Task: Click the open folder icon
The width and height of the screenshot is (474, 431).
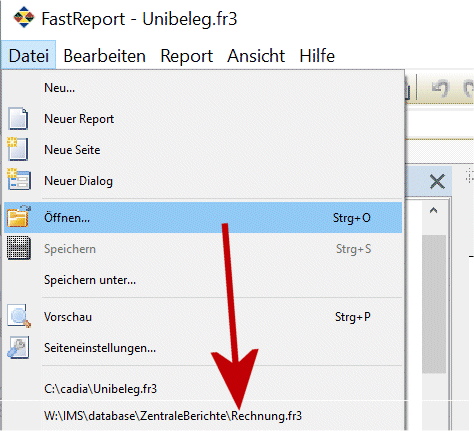Action: pyautogui.click(x=19, y=217)
